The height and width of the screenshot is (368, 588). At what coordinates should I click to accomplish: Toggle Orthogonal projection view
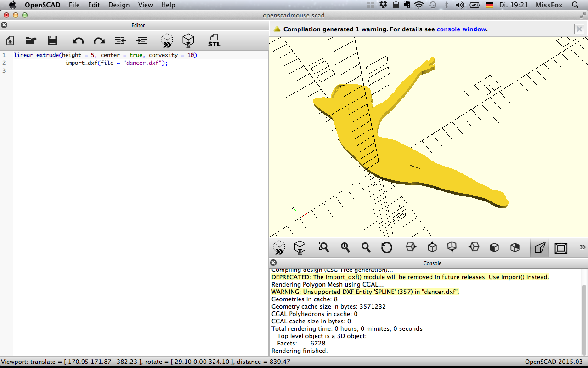(561, 248)
